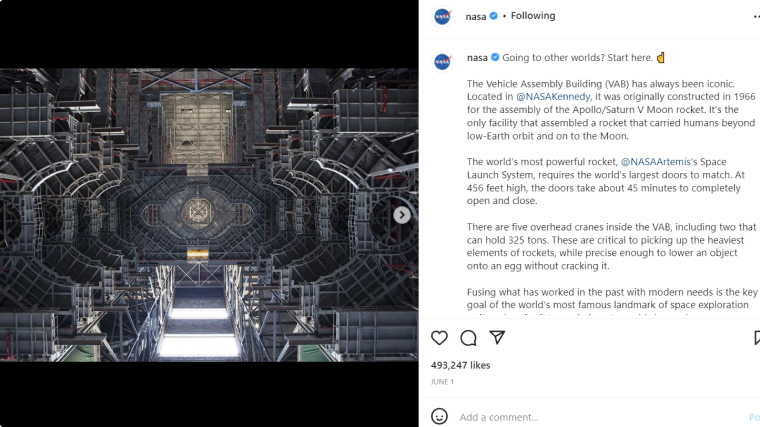Toggle the Following status button

tap(533, 16)
